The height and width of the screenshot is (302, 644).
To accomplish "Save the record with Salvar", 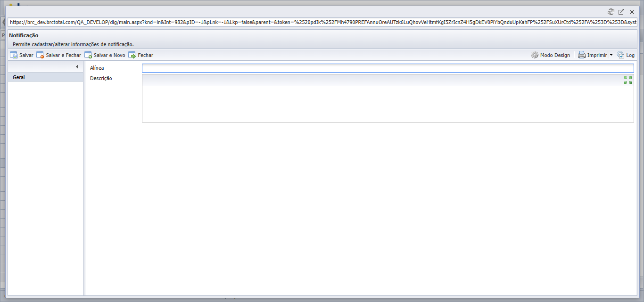I will coord(22,55).
